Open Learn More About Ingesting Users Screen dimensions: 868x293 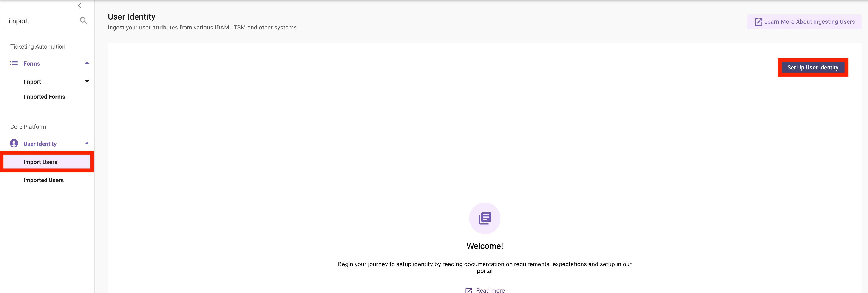coord(809,22)
